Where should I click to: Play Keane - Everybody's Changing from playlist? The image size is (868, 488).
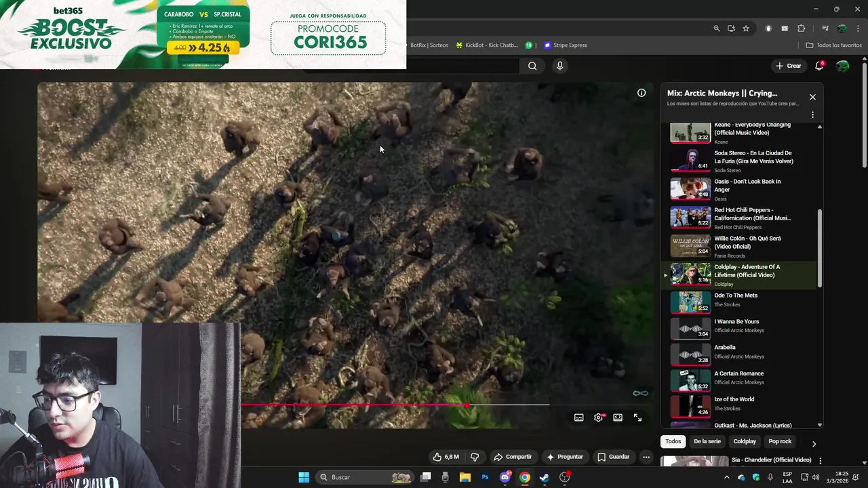[x=739, y=133]
